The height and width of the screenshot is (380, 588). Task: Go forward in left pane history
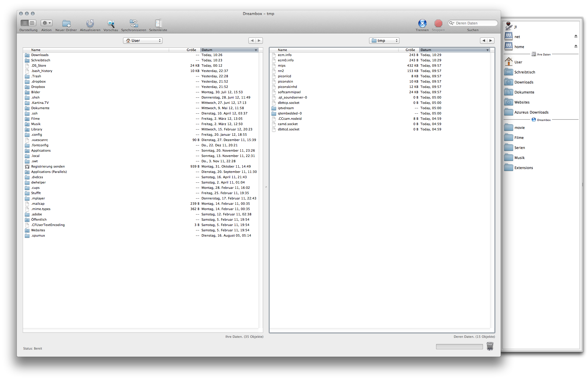coord(259,40)
